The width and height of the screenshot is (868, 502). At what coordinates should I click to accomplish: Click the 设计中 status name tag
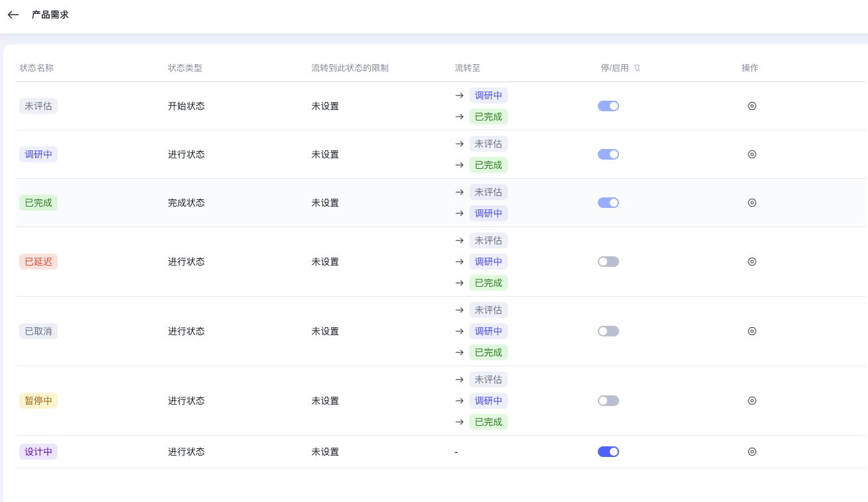click(38, 452)
